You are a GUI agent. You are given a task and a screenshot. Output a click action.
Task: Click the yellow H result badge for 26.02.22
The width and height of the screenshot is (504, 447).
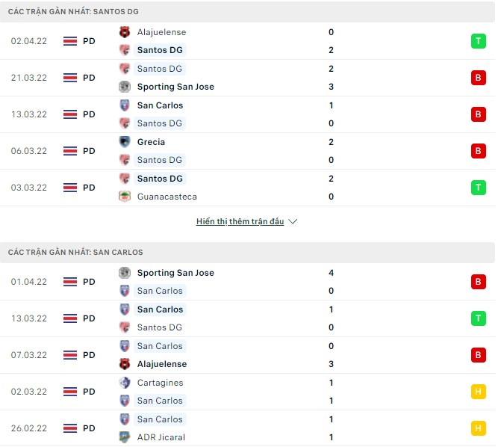479,428
